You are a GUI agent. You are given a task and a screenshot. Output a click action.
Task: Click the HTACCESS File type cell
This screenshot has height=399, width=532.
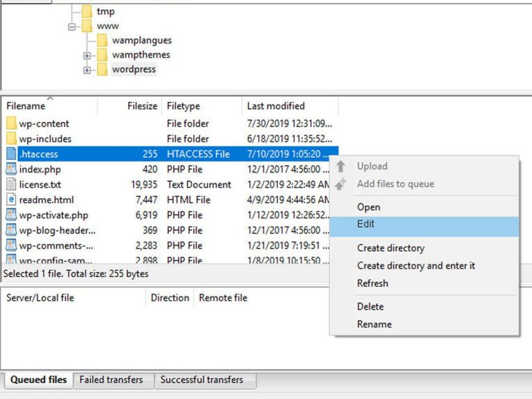198,154
